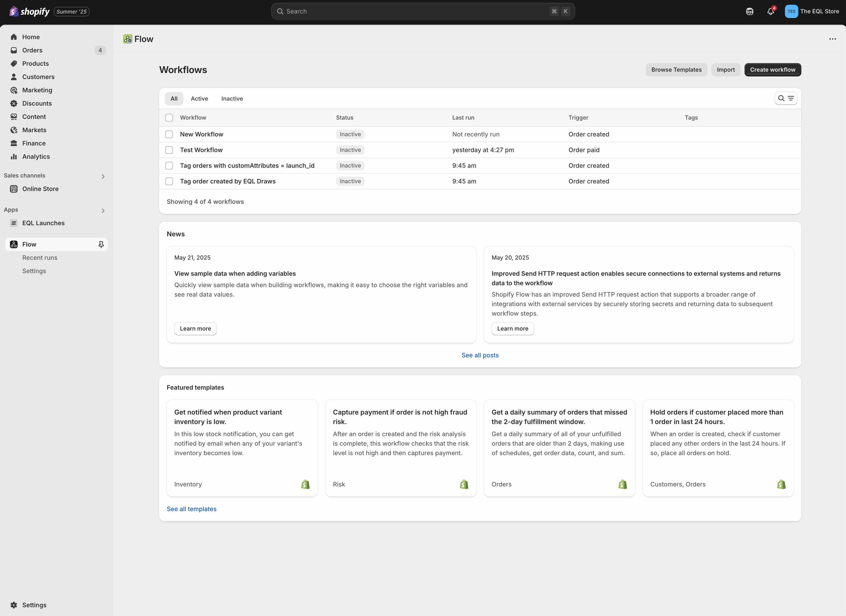Switch to the Inactive workflows tab

(x=232, y=98)
